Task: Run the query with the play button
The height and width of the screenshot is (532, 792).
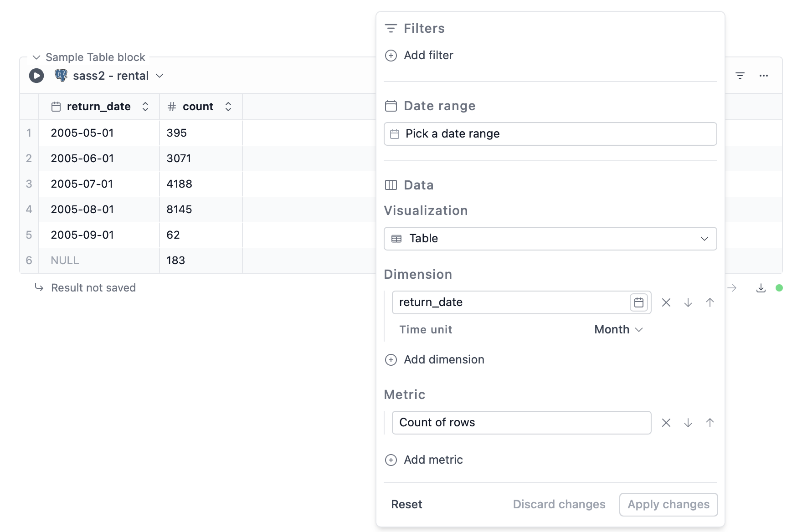Action: 36,75
